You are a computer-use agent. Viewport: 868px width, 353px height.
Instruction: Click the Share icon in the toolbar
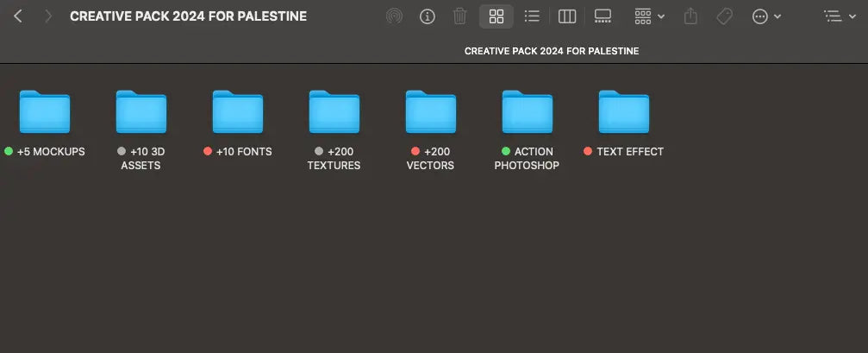coord(690,16)
